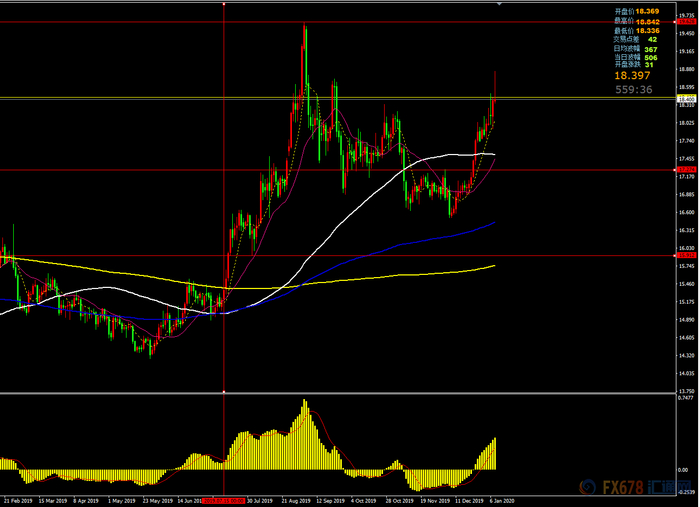Screen dimensions: 700x507
Task: Click the 开盘价 18.369 open price label
Action: point(637,12)
